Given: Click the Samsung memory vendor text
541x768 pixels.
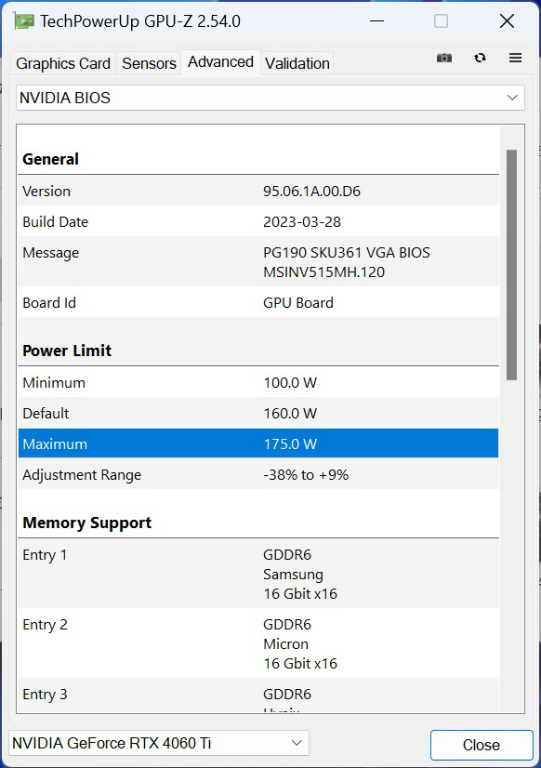Looking at the screenshot, I should 293,574.
